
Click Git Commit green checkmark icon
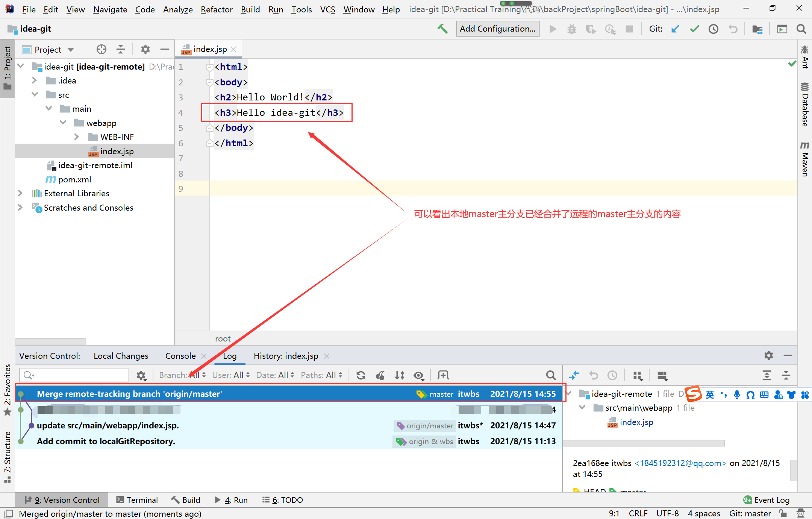694,29
